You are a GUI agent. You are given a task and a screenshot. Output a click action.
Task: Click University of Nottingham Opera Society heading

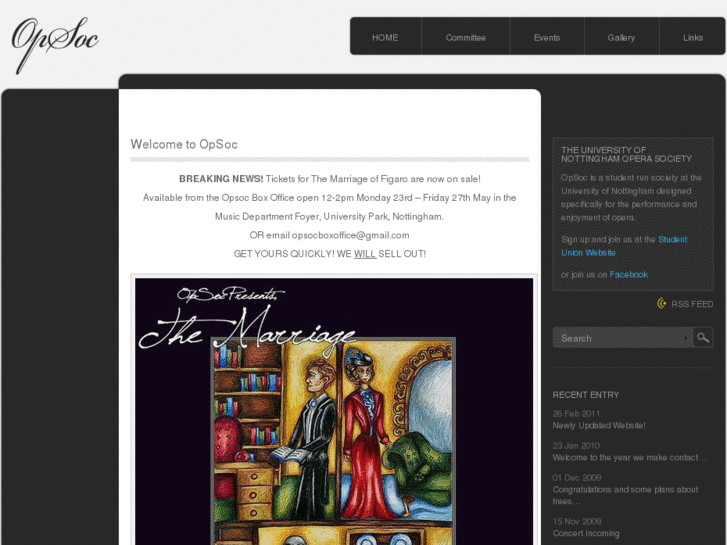tap(626, 154)
